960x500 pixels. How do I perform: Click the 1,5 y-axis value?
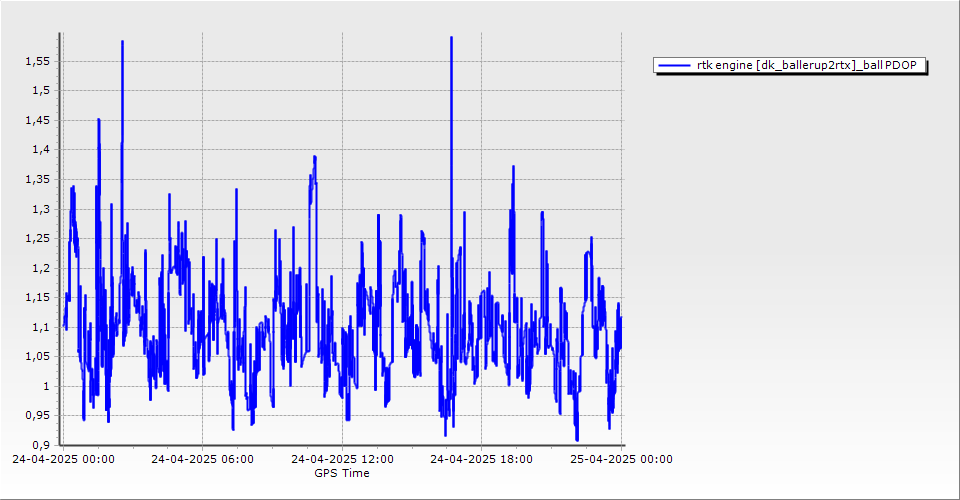pyautogui.click(x=40, y=91)
